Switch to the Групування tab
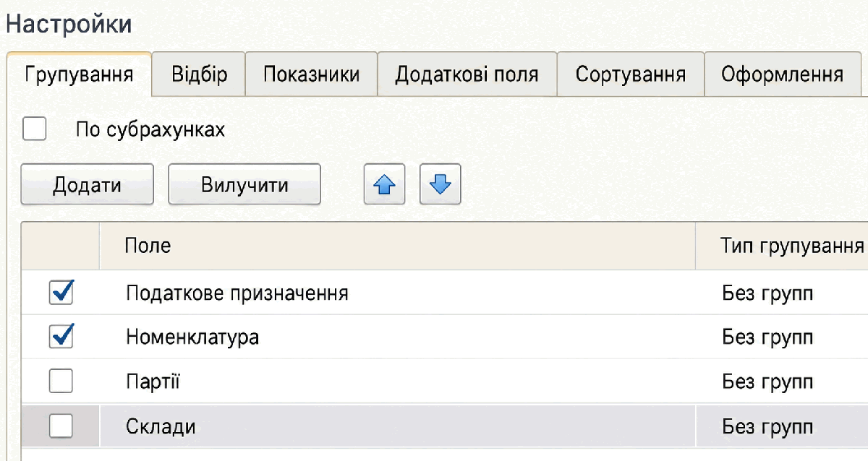868x461 pixels. pos(79,74)
